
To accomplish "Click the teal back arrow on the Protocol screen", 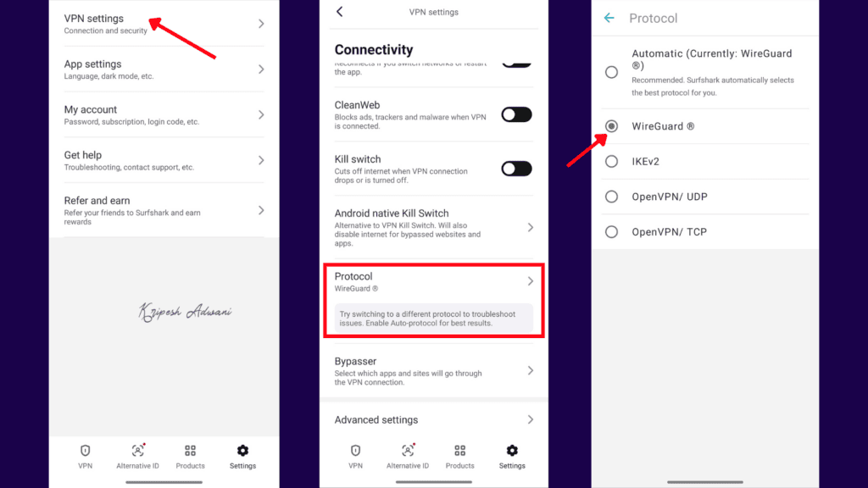I will (609, 18).
